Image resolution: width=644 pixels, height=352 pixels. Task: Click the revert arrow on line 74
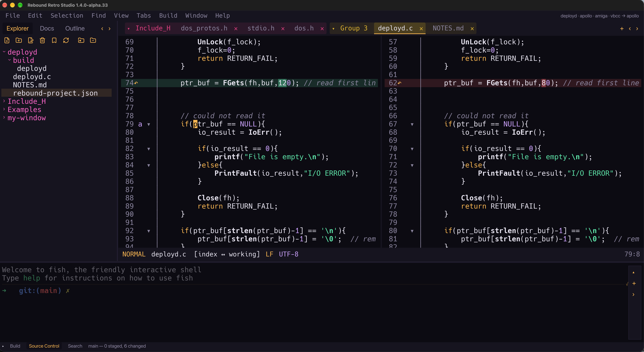point(136,83)
